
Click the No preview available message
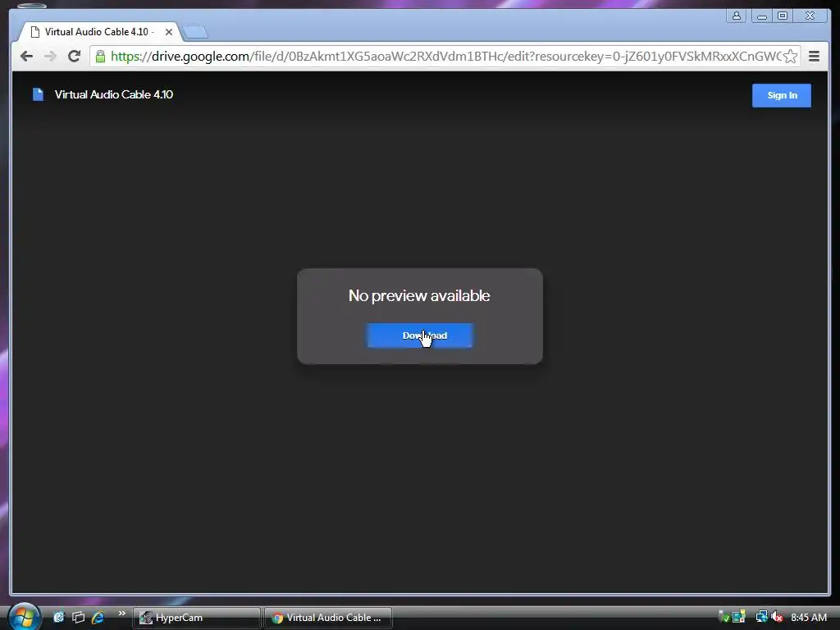419,295
